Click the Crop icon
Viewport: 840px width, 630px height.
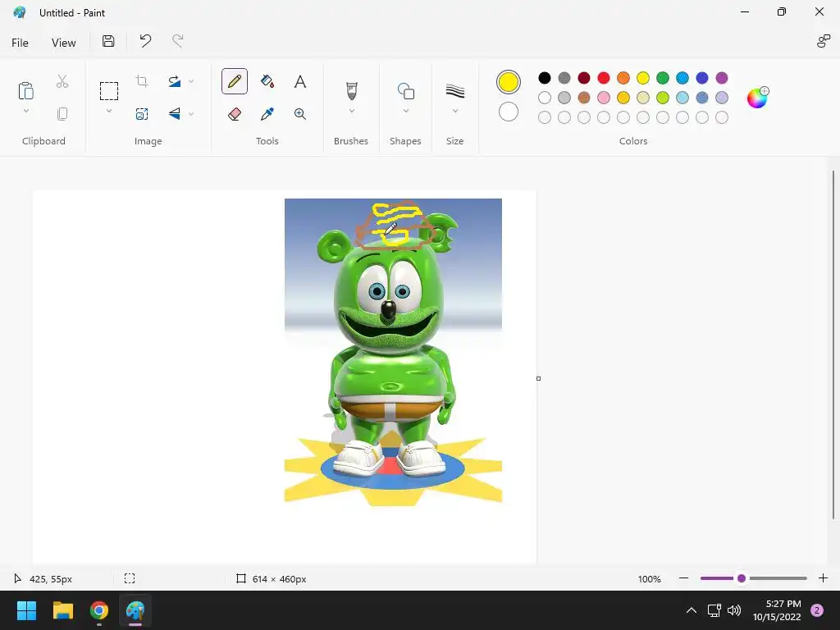point(142,81)
